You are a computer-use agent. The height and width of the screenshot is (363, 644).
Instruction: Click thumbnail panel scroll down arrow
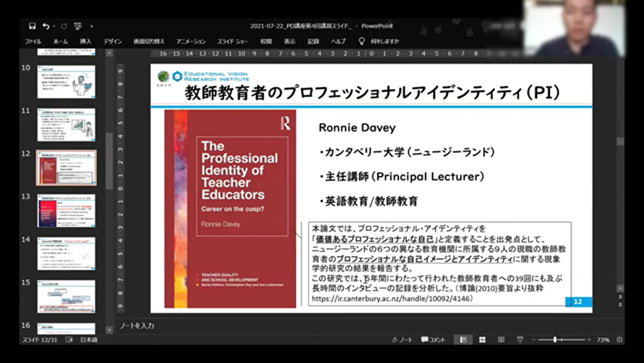(109, 329)
